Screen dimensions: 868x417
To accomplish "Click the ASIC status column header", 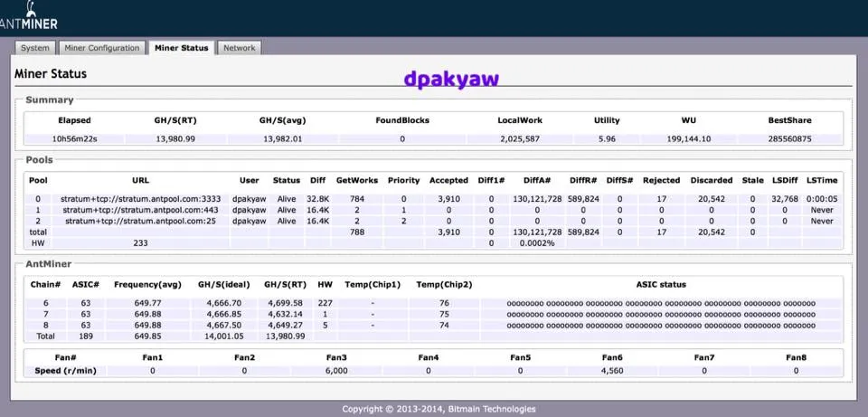I will pos(661,285).
